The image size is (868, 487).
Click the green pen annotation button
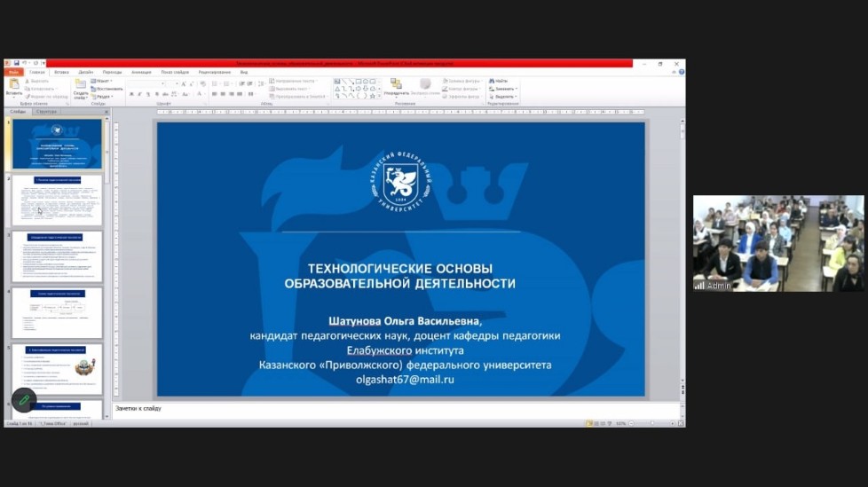coord(24,400)
